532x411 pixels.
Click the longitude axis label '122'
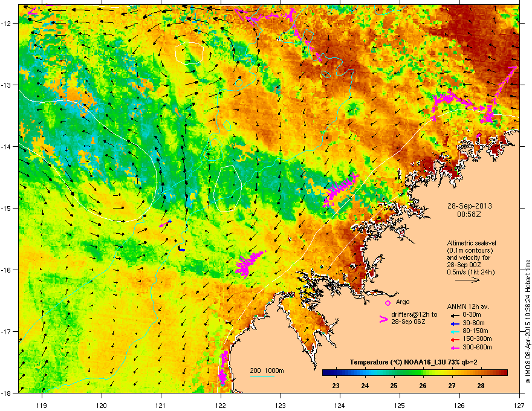point(221,405)
